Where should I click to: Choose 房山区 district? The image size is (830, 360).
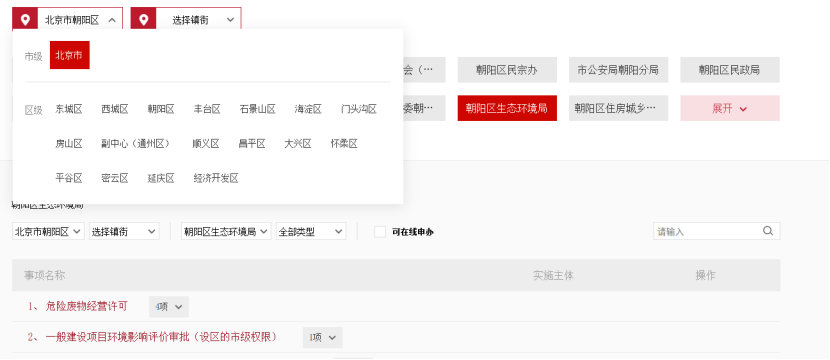[69, 143]
